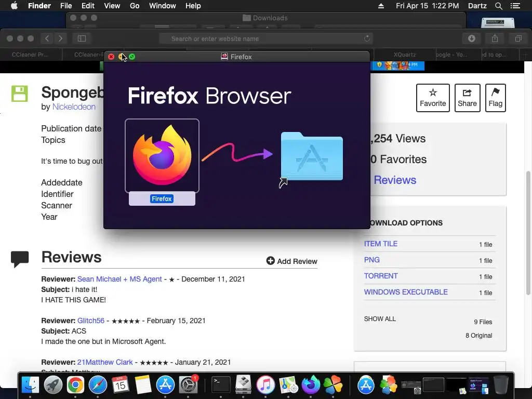532x399 pixels.
Task: Focus the Safari address search field
Action: [x=266, y=38]
